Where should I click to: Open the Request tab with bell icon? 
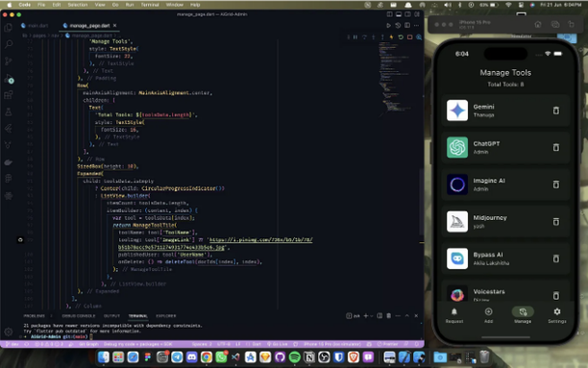click(454, 315)
